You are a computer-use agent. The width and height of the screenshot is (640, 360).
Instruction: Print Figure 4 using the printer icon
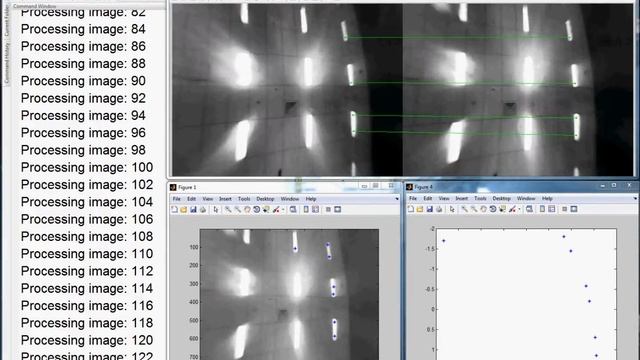(439, 209)
